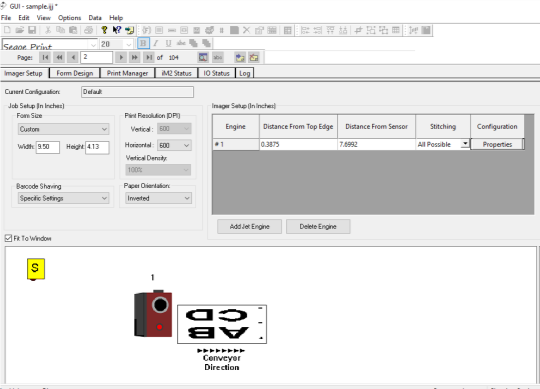540x389 pixels.
Task: Click the Align Bottom edges icon
Action: coord(343,30)
